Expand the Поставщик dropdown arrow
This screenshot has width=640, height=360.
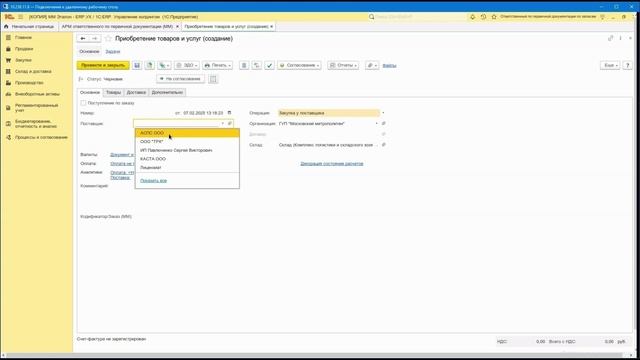coord(223,123)
